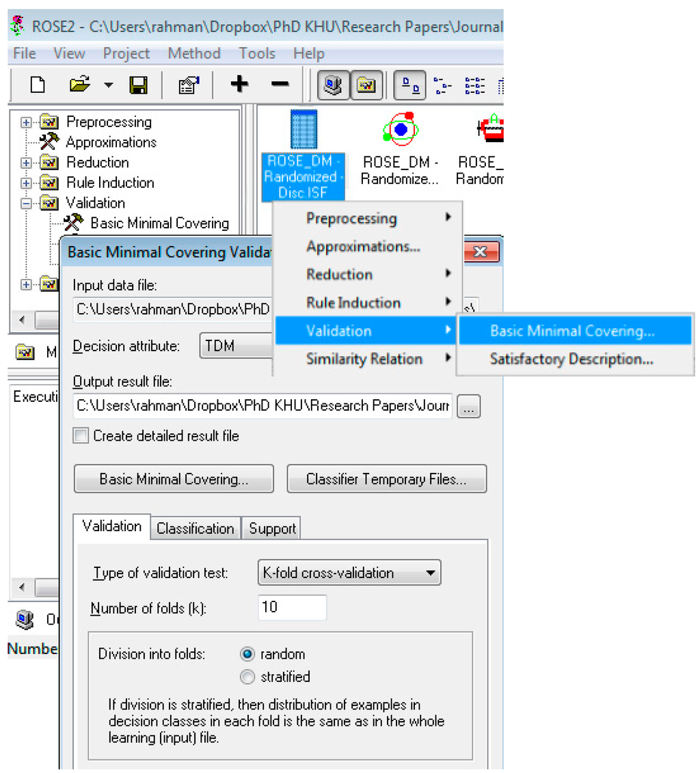Image resolution: width=700 pixels, height=773 pixels.
Task: Open the Method menu in menu bar
Action: tap(194, 53)
